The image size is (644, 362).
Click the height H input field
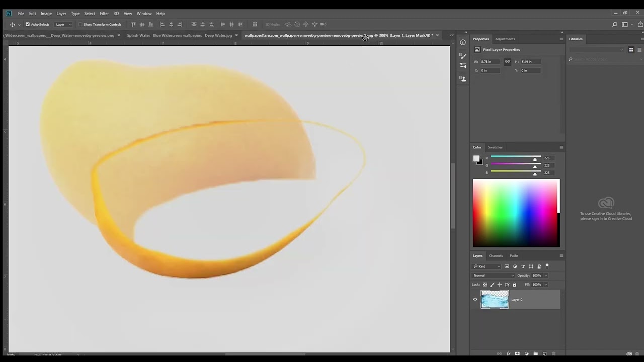tap(530, 61)
